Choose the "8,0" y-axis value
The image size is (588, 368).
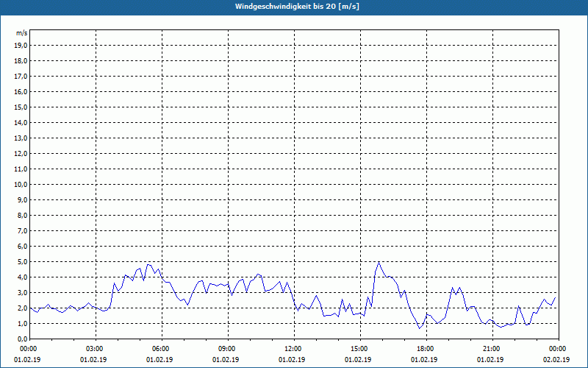pos(22,215)
